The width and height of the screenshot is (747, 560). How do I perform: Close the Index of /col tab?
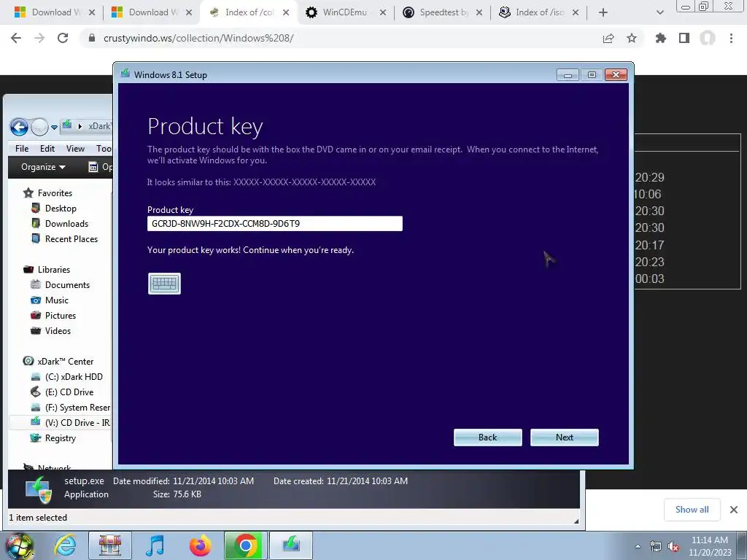(286, 12)
